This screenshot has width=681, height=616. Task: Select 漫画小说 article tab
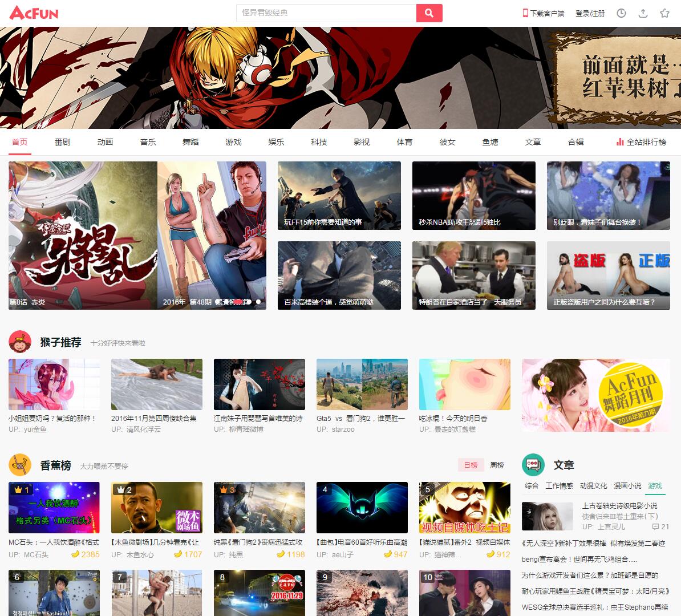coord(627,486)
